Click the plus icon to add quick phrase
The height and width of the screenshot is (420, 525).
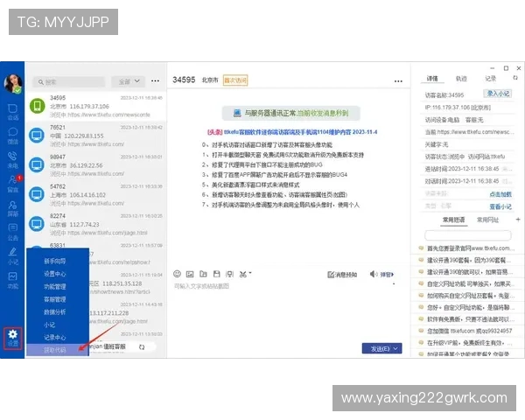(x=518, y=220)
